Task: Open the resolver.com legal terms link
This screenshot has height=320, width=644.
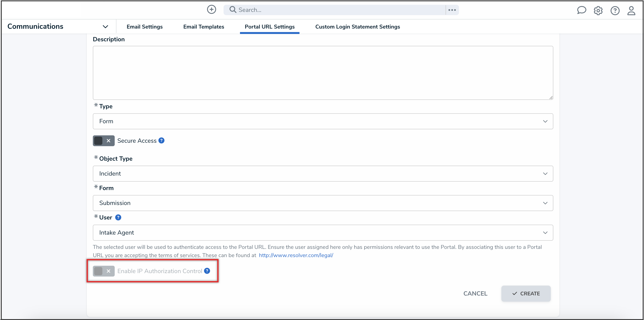Action: pyautogui.click(x=296, y=255)
